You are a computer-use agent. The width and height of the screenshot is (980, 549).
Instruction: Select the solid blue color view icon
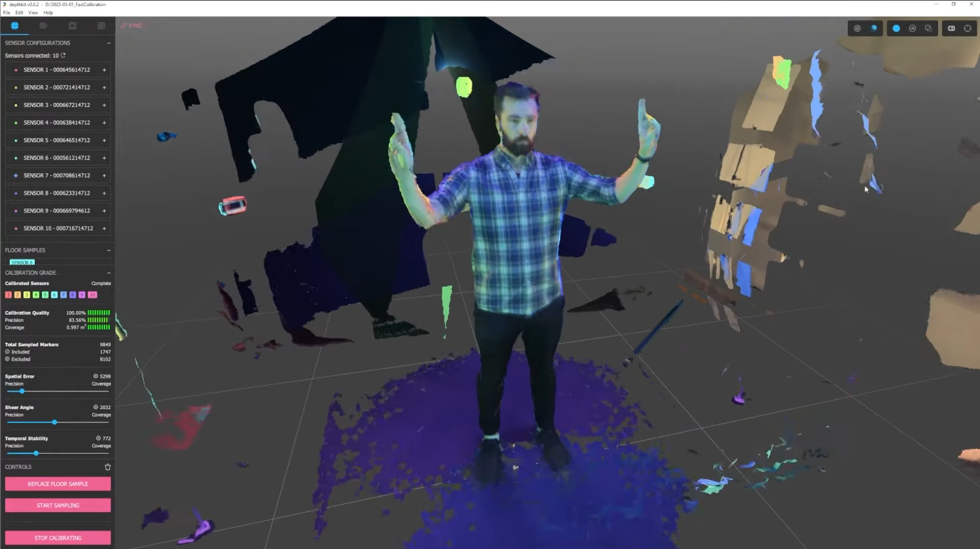tap(896, 29)
